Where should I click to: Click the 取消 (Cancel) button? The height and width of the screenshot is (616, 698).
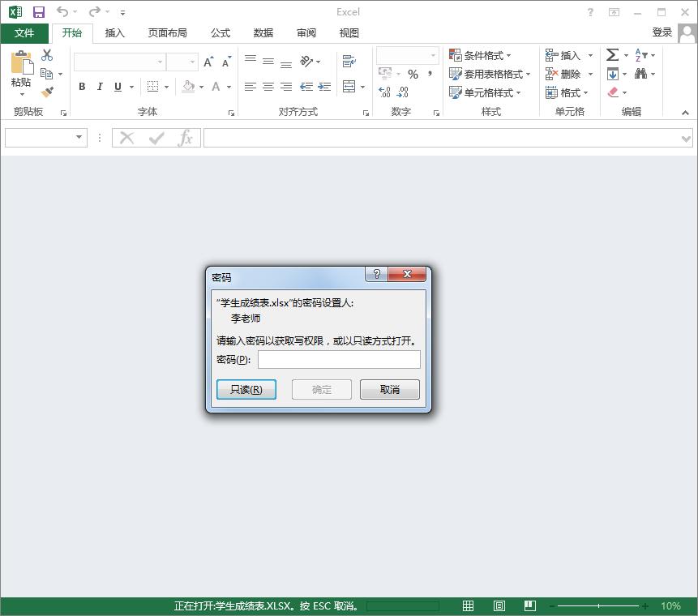pyautogui.click(x=389, y=389)
